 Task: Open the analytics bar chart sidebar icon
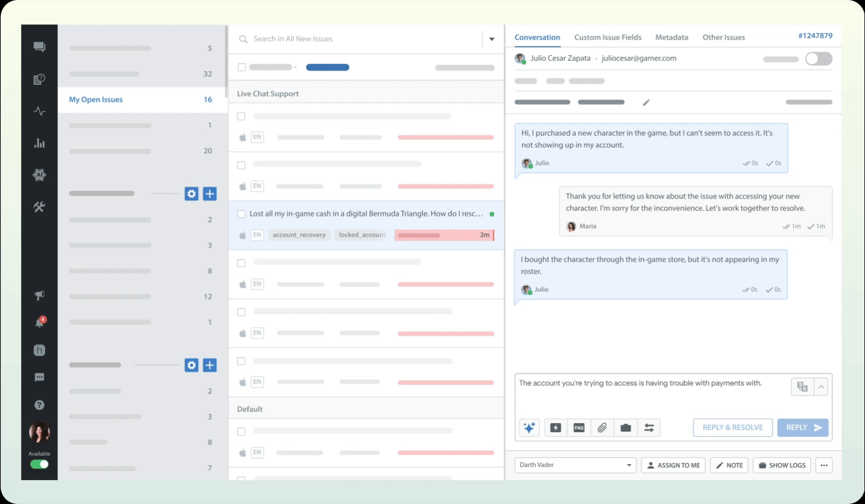(39, 143)
